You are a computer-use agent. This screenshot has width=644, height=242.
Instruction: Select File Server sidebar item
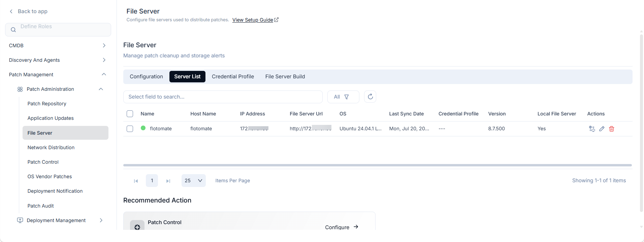65,133
